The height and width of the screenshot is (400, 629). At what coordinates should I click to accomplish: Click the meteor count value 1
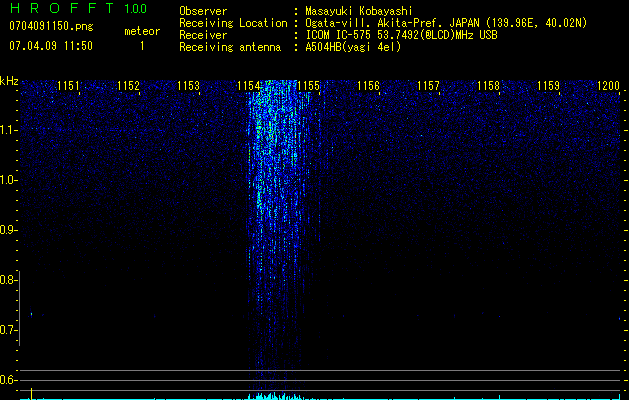[142, 46]
